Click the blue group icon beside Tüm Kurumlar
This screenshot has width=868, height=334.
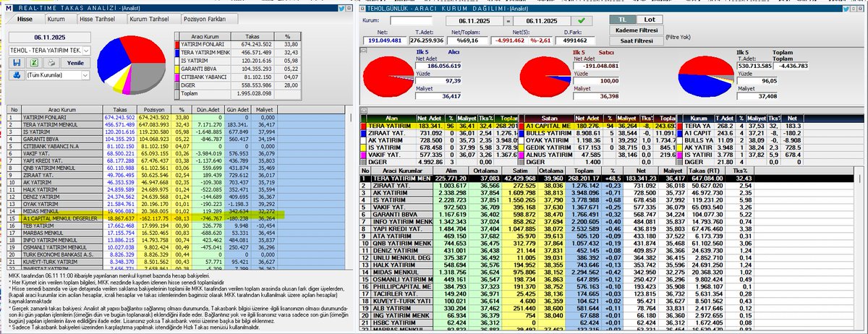click(15, 75)
